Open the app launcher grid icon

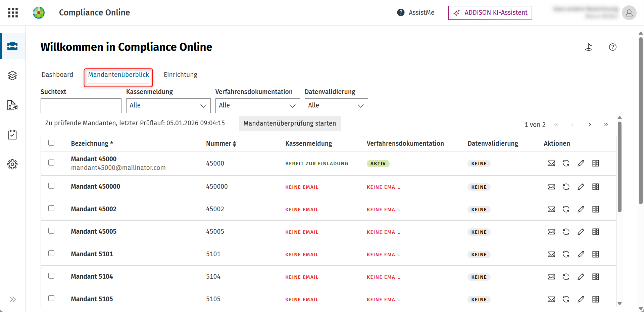coord(13,13)
